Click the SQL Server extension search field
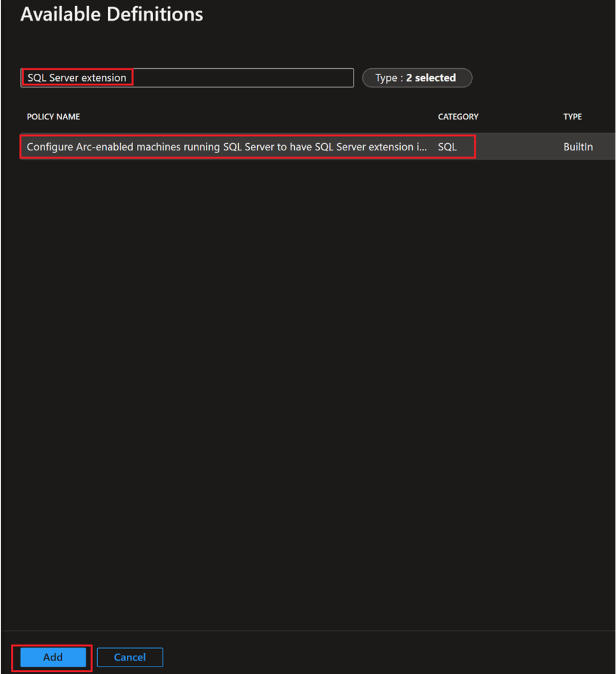 pos(187,78)
